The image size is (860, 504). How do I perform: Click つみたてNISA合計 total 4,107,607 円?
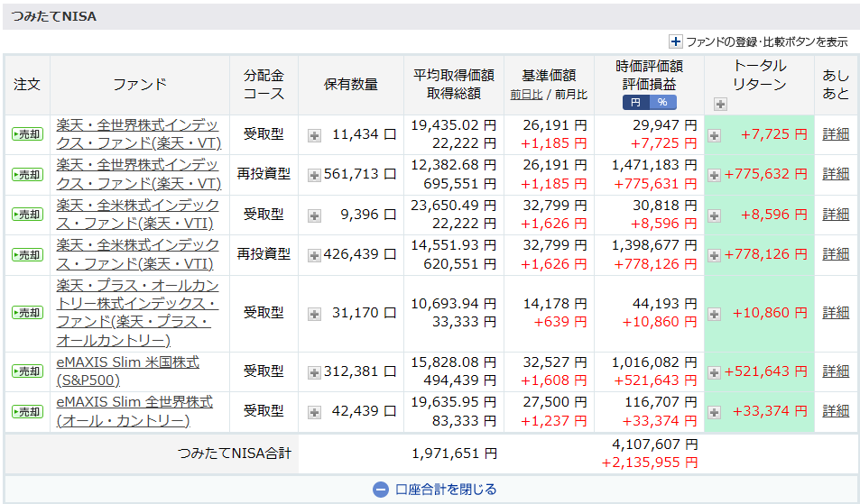(x=655, y=444)
